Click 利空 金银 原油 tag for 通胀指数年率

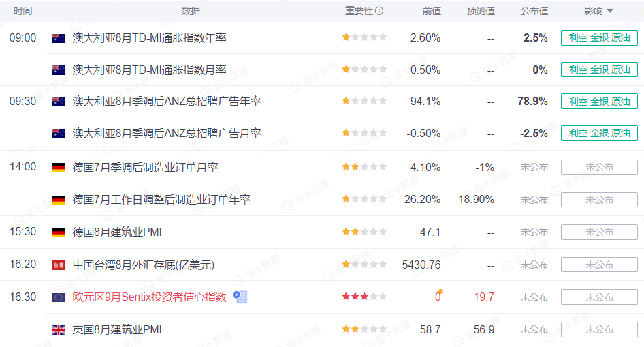[599, 37]
